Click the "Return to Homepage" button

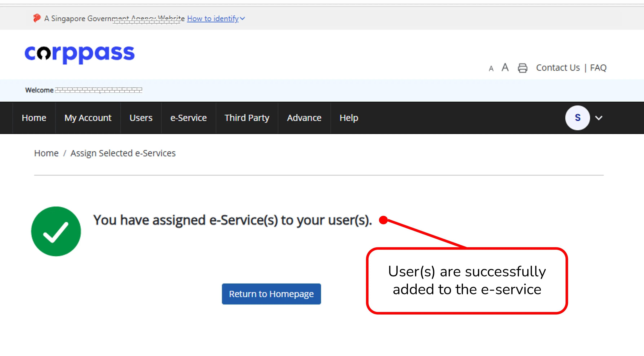[x=271, y=294]
